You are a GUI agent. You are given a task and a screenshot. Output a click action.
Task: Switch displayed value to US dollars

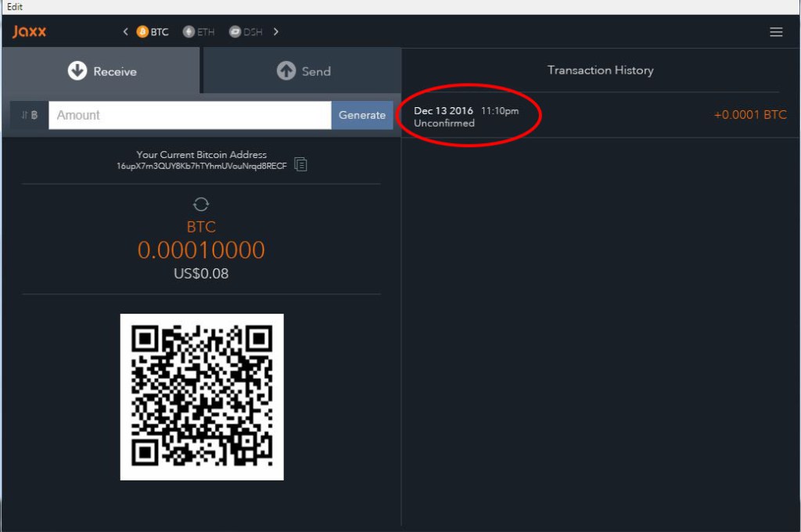pyautogui.click(x=201, y=274)
